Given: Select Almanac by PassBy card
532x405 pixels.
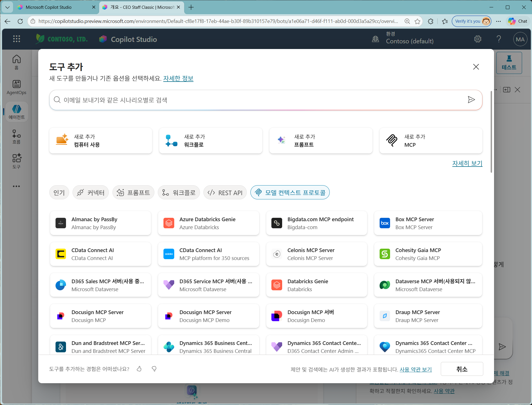Looking at the screenshot, I should click(x=101, y=223).
